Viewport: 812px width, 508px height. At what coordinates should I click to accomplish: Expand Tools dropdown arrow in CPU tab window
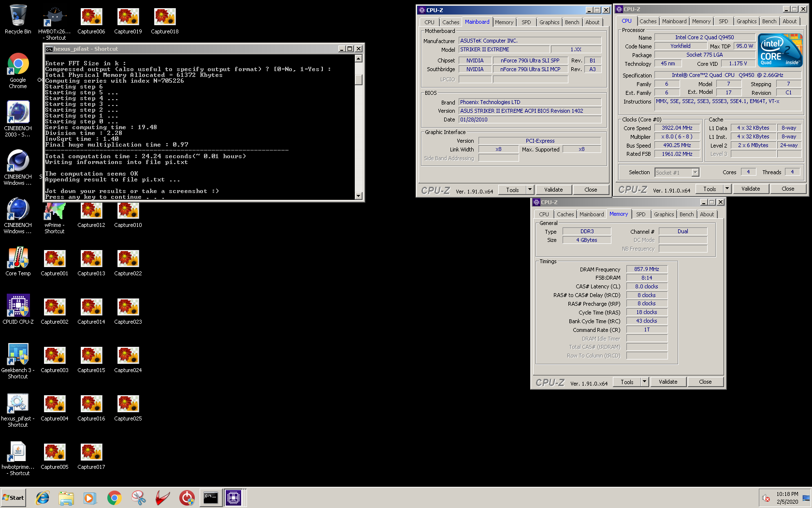point(727,189)
